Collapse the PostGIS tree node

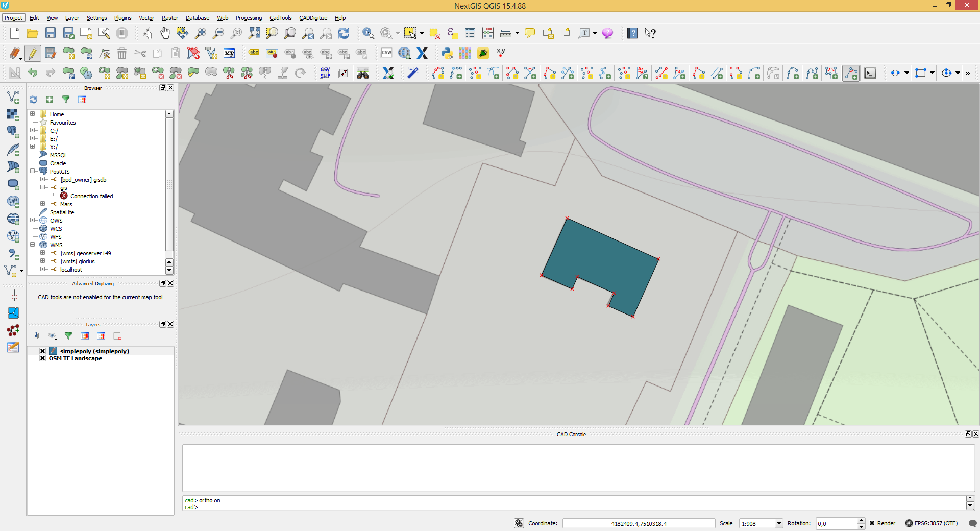pos(33,172)
